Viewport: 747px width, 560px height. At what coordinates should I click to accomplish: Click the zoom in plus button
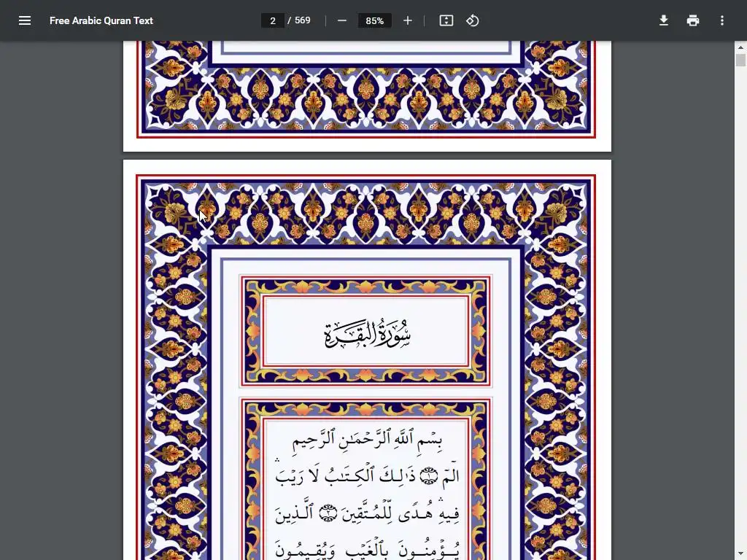[x=407, y=20]
